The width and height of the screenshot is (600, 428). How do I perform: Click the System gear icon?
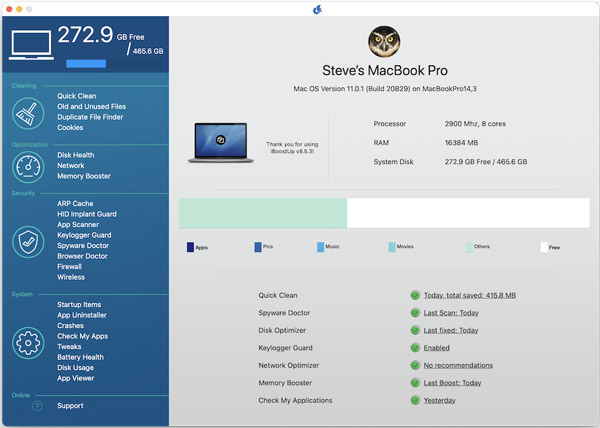point(28,343)
